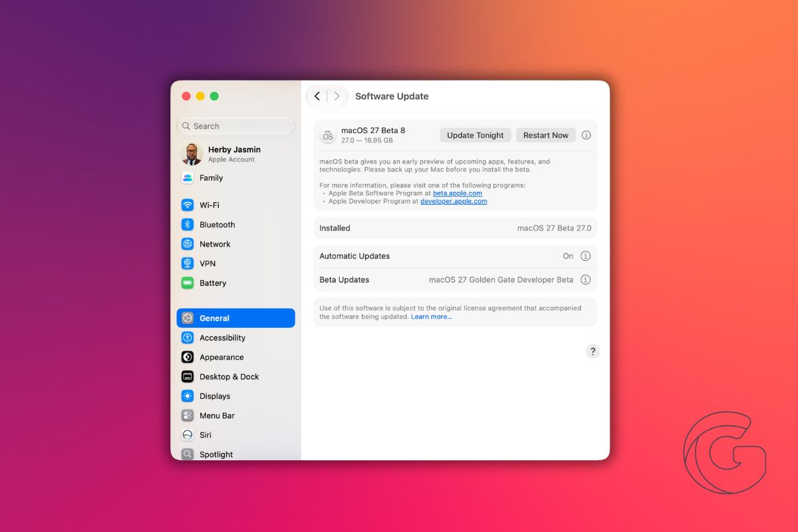Go forward with the right chevron
This screenshot has width=798, height=532.
pyautogui.click(x=336, y=96)
